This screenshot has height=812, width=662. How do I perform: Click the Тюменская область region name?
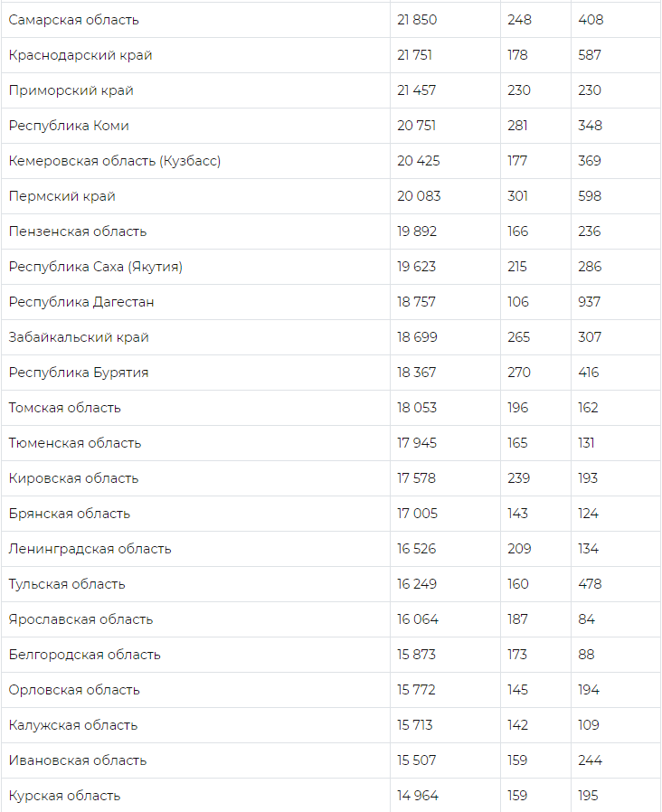75,443
